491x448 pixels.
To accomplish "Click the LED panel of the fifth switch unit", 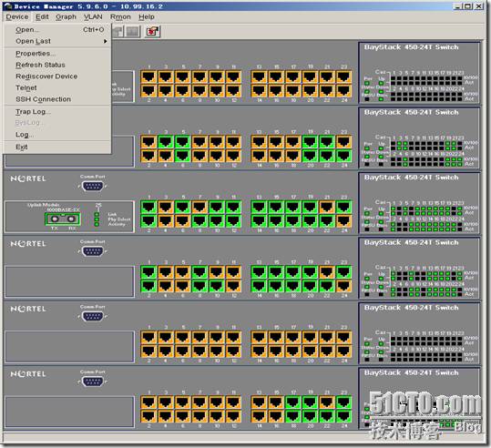I will 419,333.
